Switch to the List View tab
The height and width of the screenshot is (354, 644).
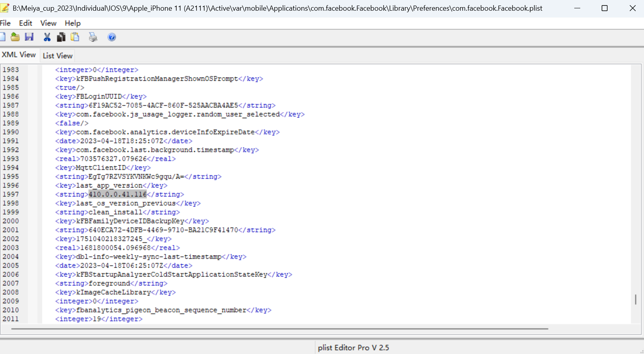click(58, 56)
